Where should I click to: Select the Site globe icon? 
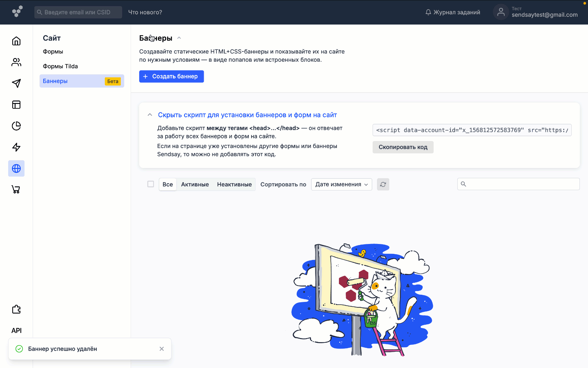point(16,168)
